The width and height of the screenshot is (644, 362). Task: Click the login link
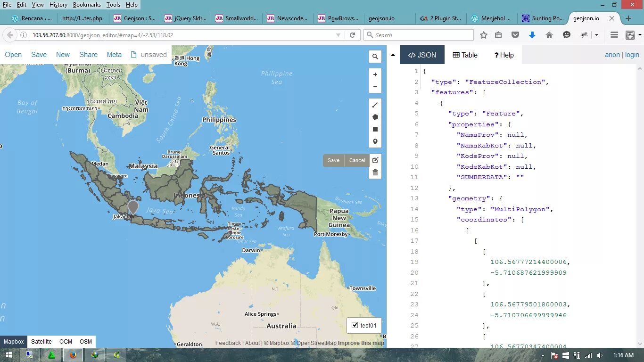coord(632,55)
